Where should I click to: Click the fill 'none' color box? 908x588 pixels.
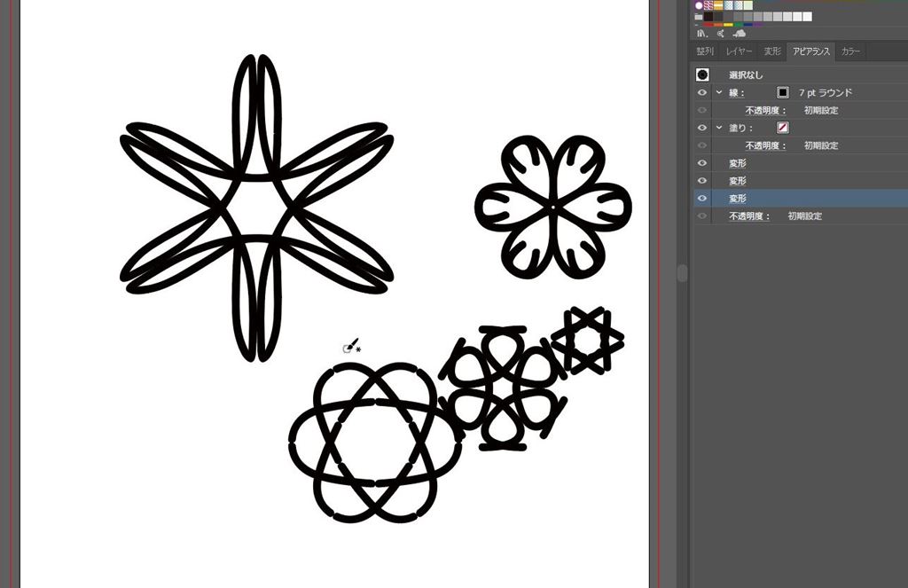point(783,128)
